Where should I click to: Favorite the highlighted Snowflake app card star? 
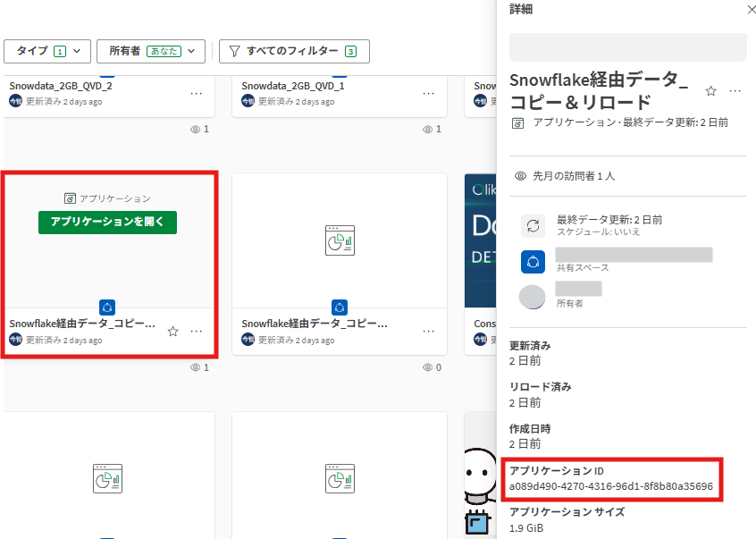tap(173, 332)
